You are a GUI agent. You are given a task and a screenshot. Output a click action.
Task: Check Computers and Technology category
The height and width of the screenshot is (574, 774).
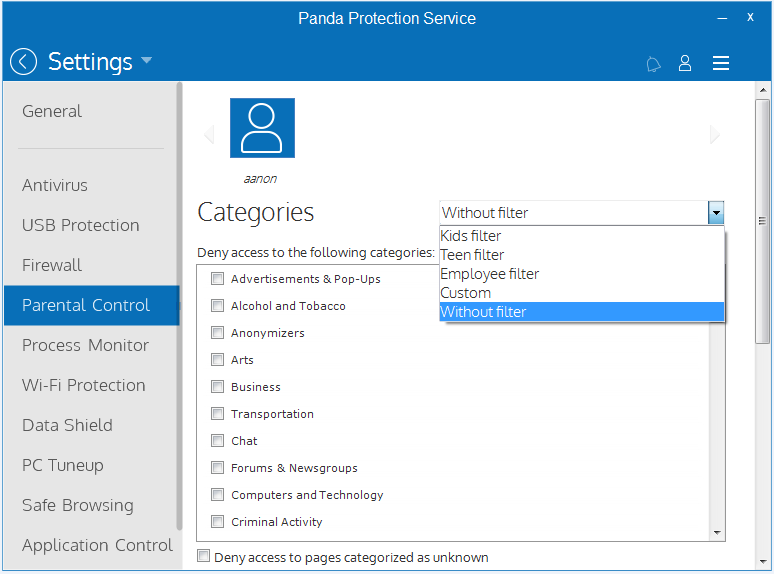(217, 495)
